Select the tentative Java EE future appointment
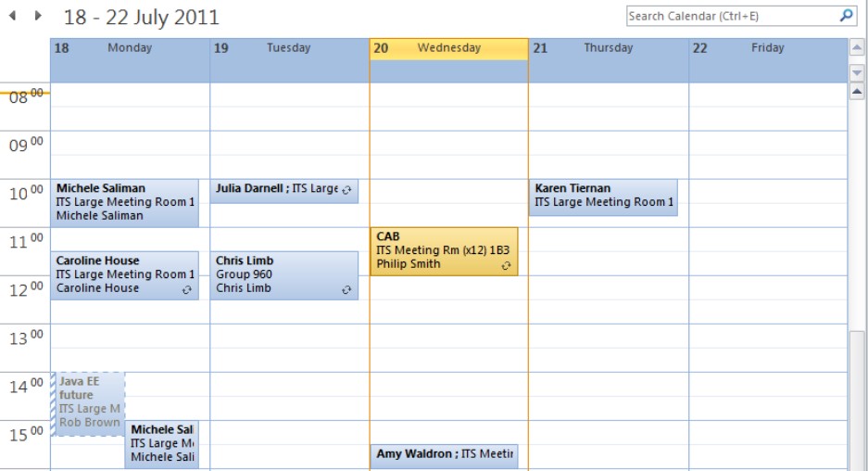 (88, 404)
